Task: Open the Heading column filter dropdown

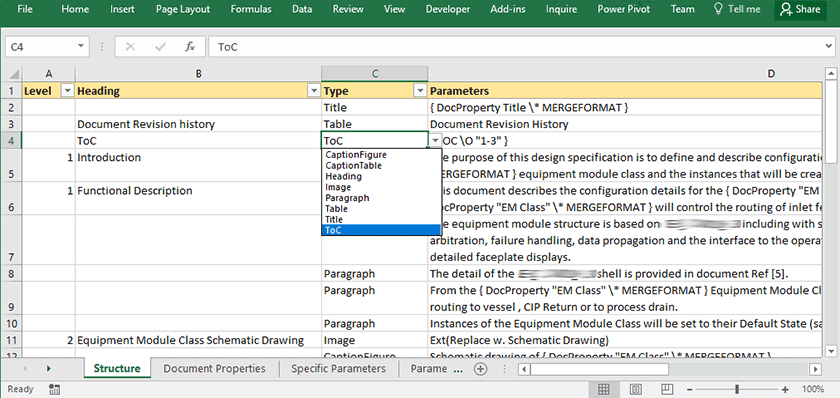Action: [x=314, y=91]
